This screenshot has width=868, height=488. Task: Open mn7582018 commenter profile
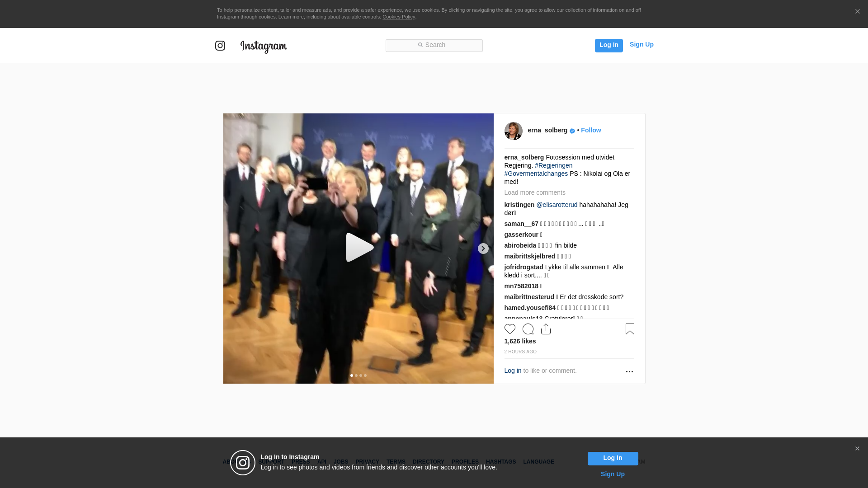pos(521,286)
